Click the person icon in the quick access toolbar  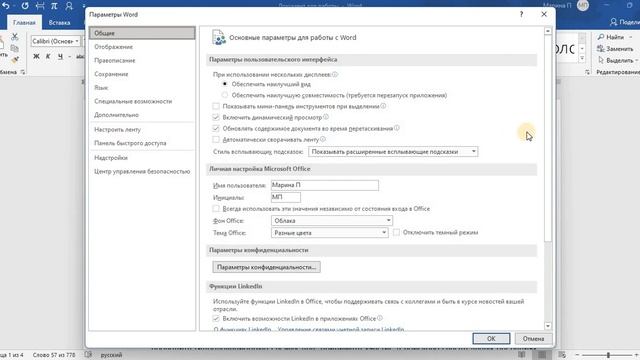pyautogui.click(x=69, y=6)
